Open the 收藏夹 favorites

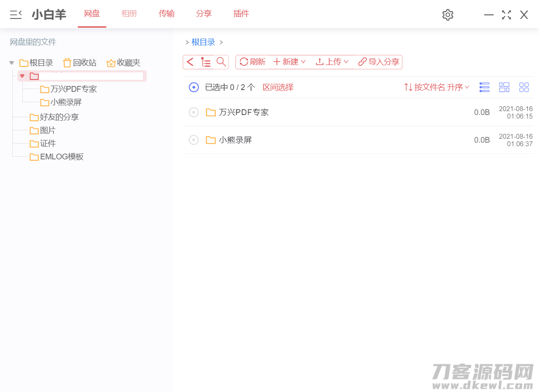point(123,63)
